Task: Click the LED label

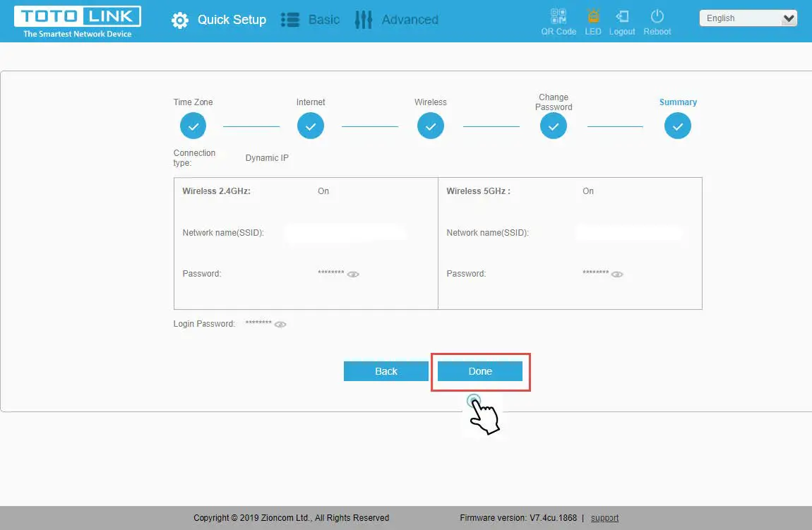Action: (593, 32)
